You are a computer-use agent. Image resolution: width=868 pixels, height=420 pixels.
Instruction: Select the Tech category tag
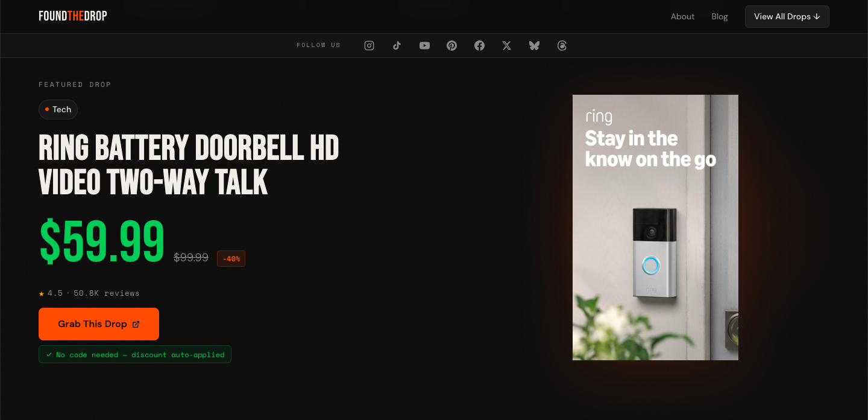(58, 109)
